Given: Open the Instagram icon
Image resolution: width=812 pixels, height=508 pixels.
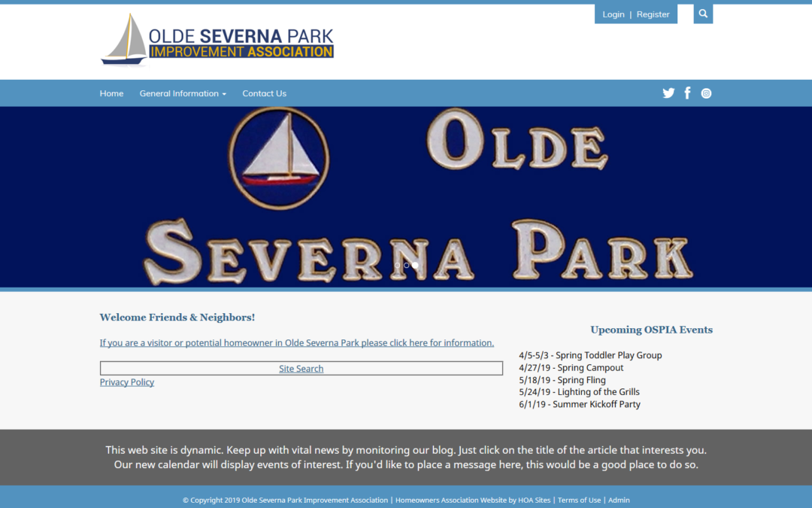Looking at the screenshot, I should click(706, 93).
